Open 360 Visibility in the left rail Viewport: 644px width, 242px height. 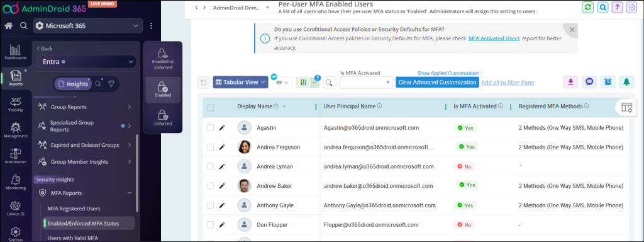point(16,105)
